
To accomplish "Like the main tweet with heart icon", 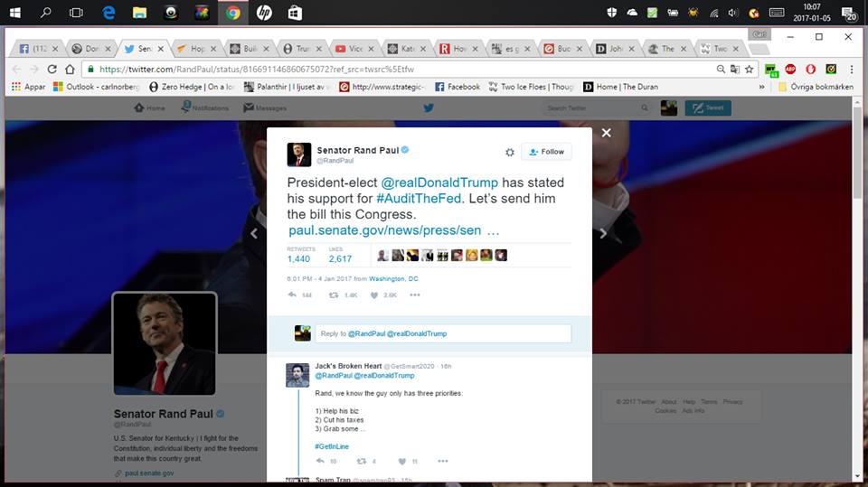I will tap(373, 295).
